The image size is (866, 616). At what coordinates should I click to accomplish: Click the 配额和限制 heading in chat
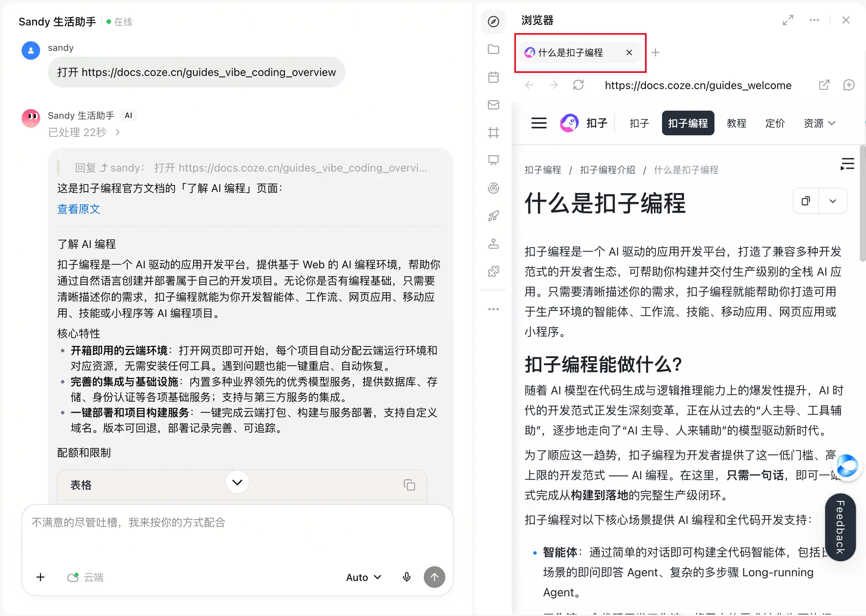coord(84,453)
